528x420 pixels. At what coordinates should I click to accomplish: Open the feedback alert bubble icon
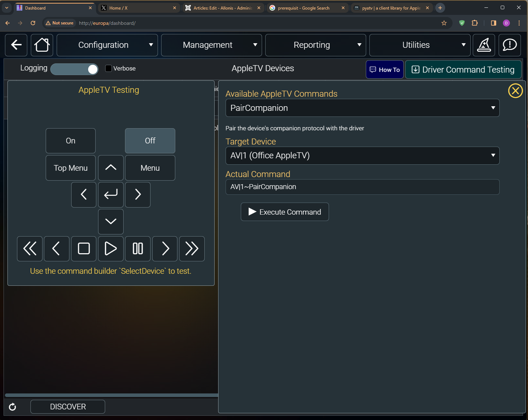510,45
